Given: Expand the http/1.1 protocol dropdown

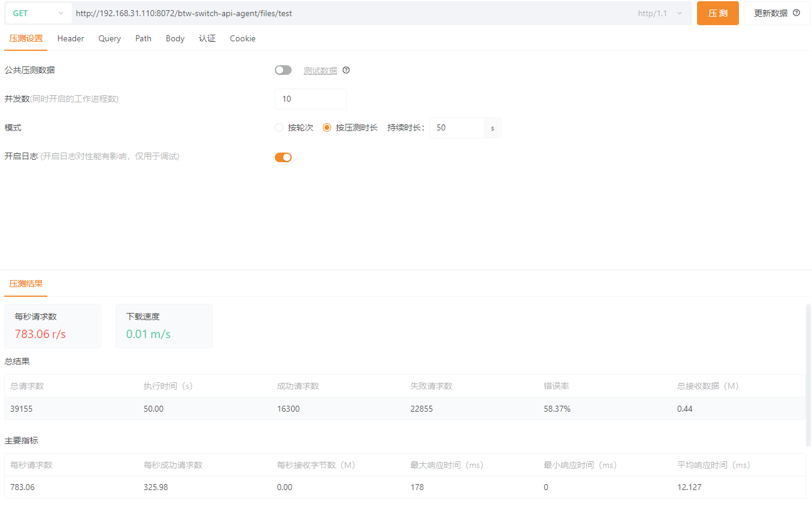Looking at the screenshot, I should point(660,13).
